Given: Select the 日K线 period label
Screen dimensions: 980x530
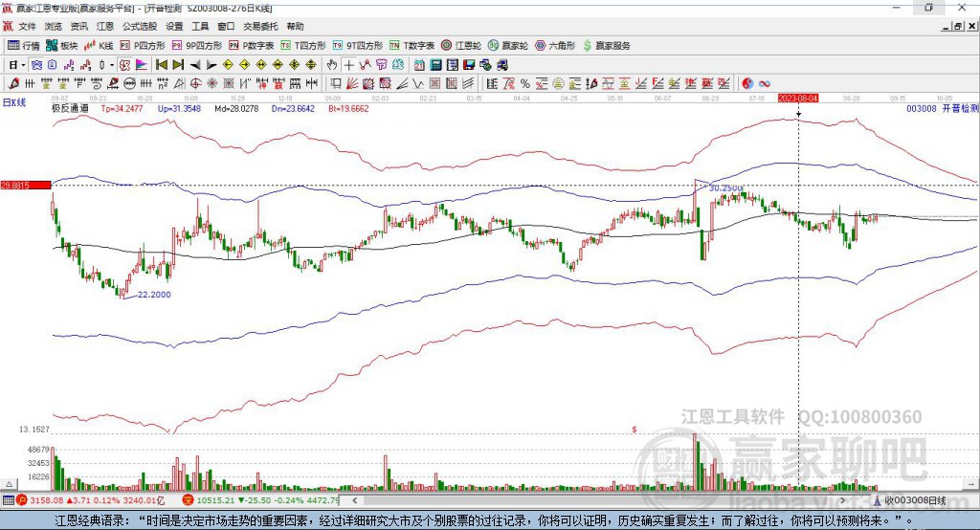Looking at the screenshot, I should 13,102.
